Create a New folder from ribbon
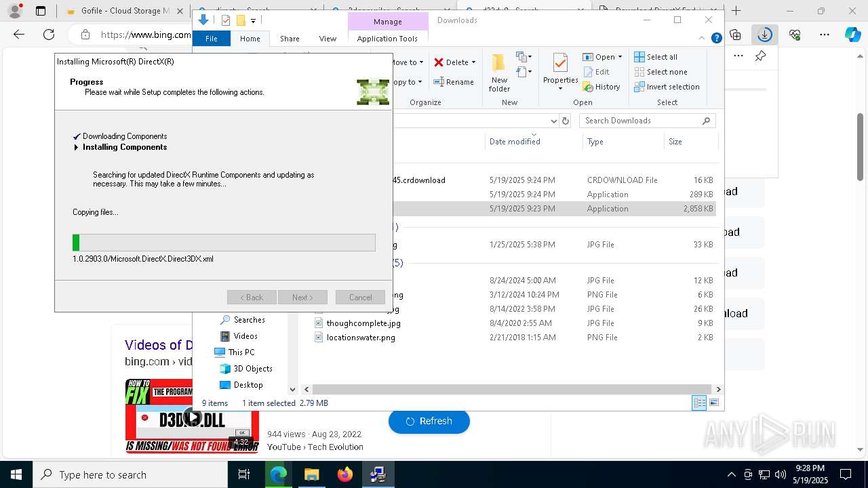 point(499,73)
